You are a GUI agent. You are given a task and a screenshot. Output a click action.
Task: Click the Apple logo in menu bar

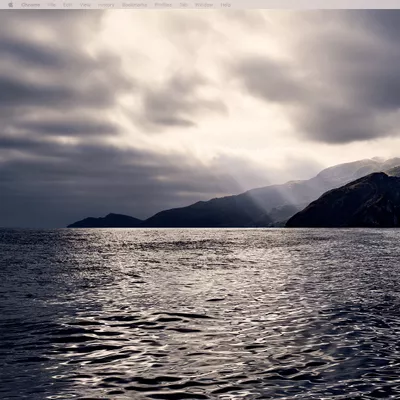coord(10,5)
